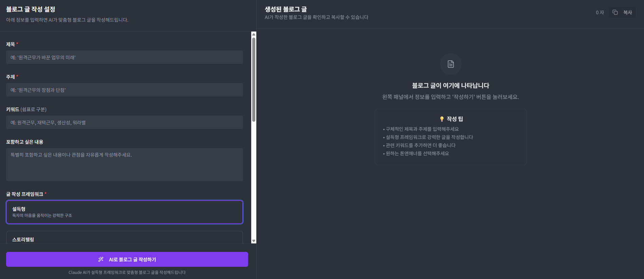Click the lightbulb icon beside 작성 팁
The width and height of the screenshot is (644, 279).
[x=442, y=119]
